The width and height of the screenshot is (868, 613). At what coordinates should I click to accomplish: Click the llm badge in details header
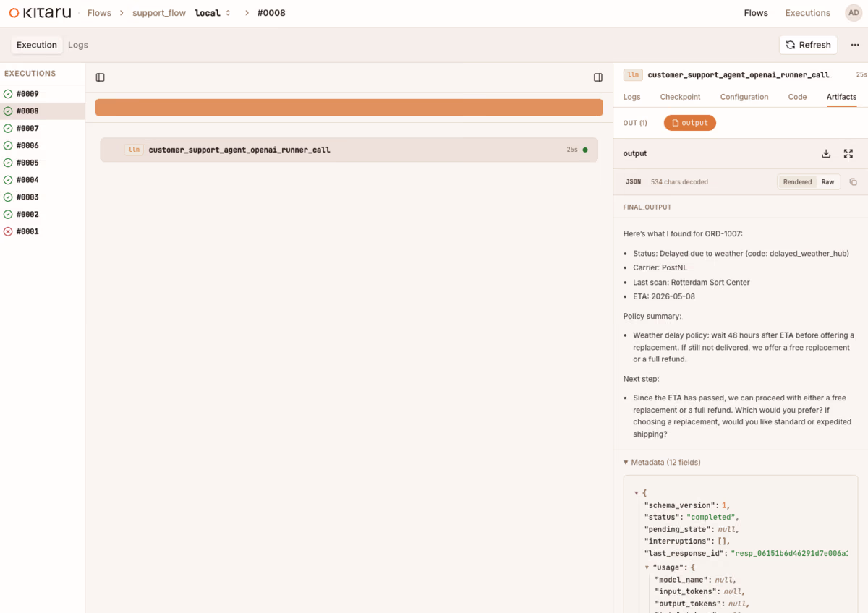click(x=633, y=74)
